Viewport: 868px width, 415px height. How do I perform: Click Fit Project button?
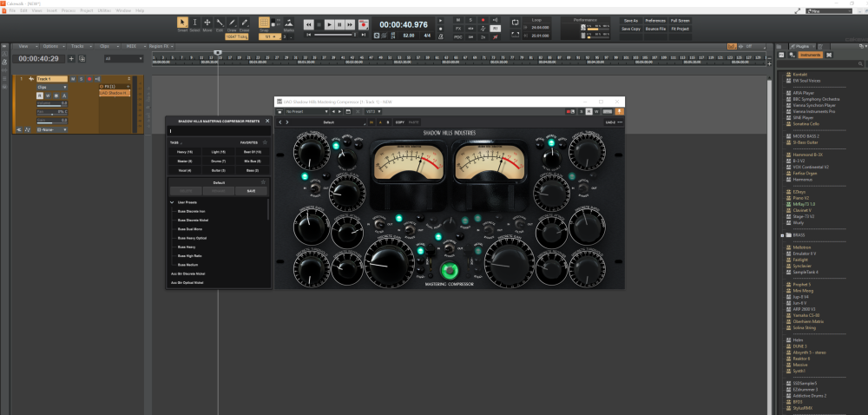tap(680, 29)
